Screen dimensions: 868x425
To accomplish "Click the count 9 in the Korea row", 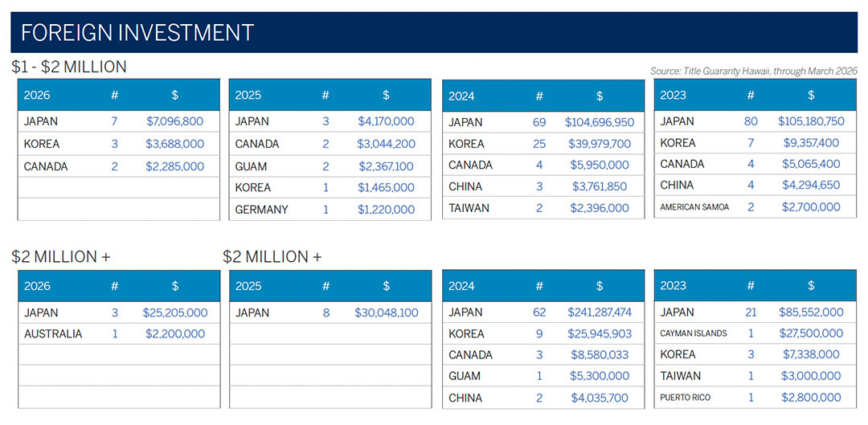I will point(539,334).
